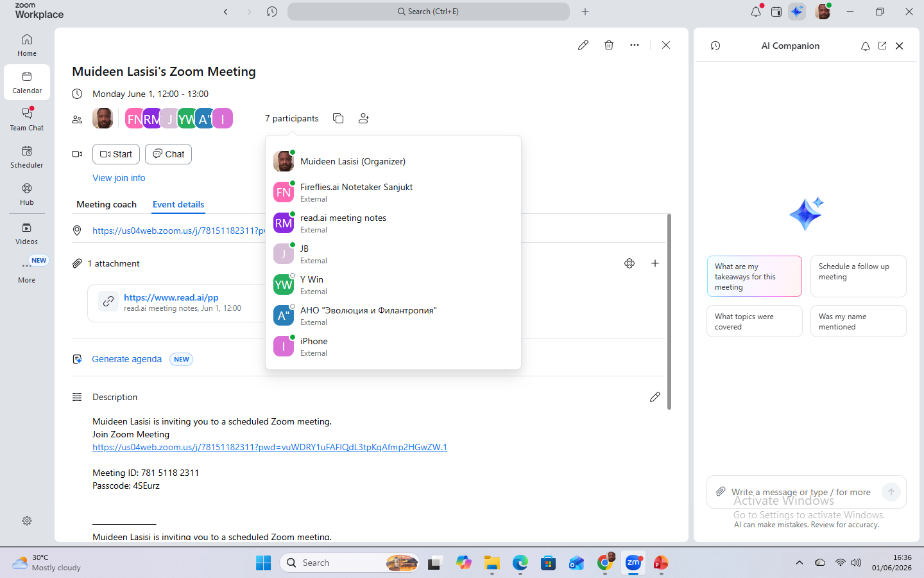The height and width of the screenshot is (578, 924).
Task: Open the notifications bell in title bar
Action: pos(756,12)
